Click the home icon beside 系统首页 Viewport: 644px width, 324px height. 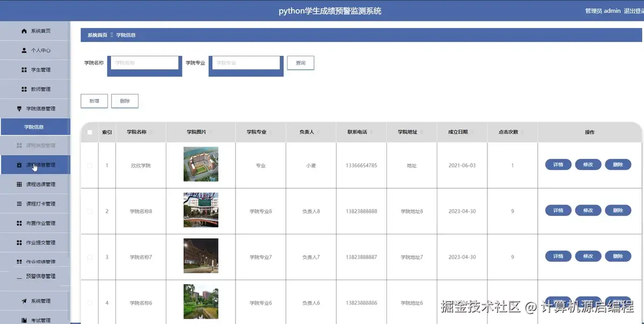click(24, 31)
